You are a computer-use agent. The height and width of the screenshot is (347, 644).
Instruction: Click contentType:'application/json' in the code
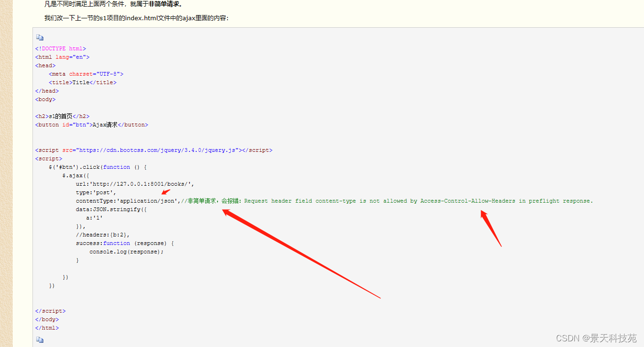pos(127,201)
